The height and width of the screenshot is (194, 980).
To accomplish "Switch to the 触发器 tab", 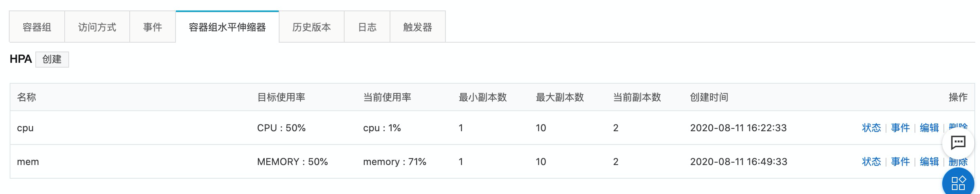I will (x=418, y=27).
